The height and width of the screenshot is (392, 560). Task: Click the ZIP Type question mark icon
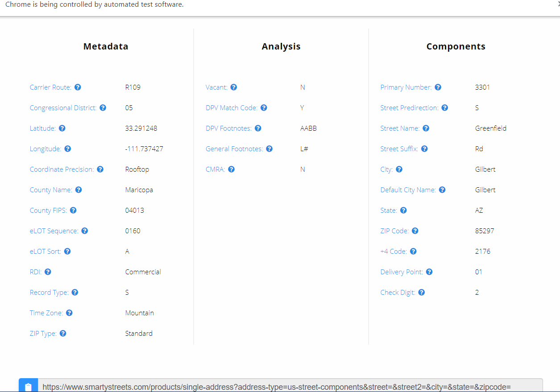coord(63,334)
